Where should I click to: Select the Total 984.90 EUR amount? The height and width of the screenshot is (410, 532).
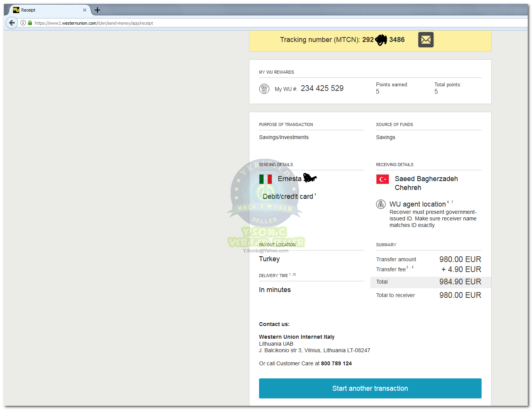point(460,282)
